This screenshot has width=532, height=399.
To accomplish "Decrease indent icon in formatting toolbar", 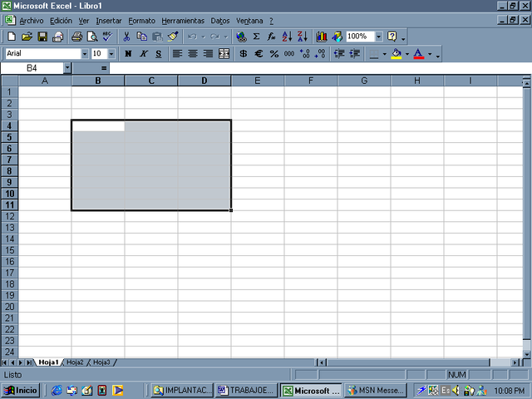I will point(339,53).
